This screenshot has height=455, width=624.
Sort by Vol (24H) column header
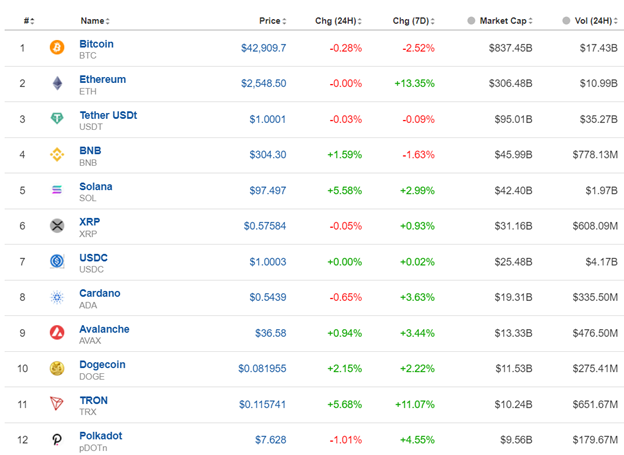pyautogui.click(x=591, y=20)
